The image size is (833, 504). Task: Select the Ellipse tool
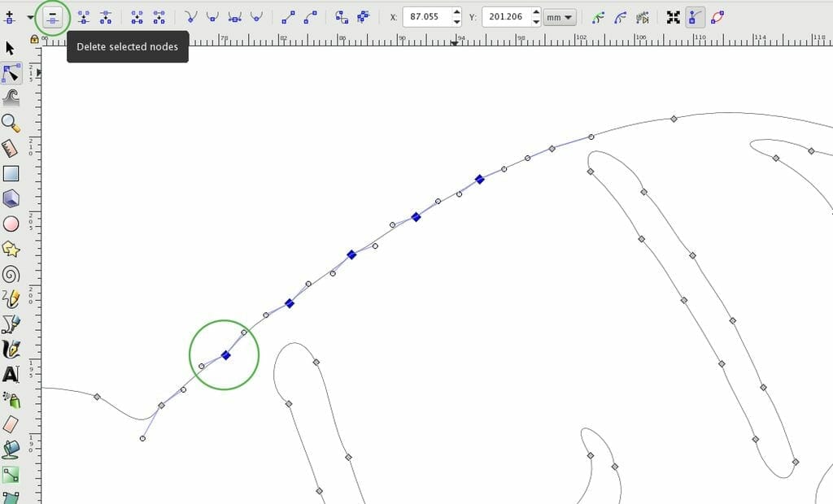tap(11, 224)
